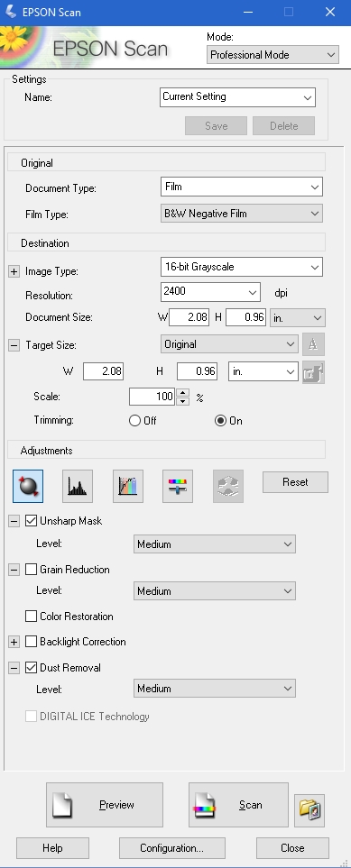Click the Document Size height field
Screen dimensions: 351x868
pyautogui.click(x=245, y=317)
